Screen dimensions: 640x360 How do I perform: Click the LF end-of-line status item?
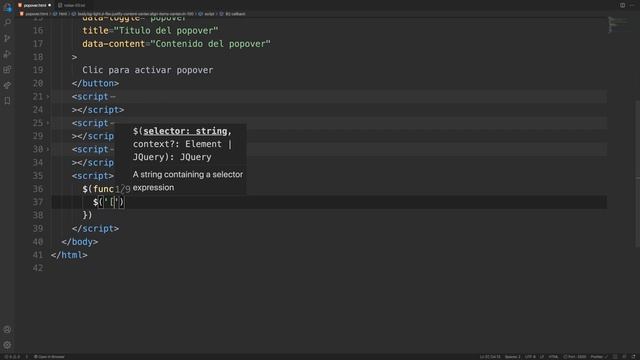pos(542,357)
